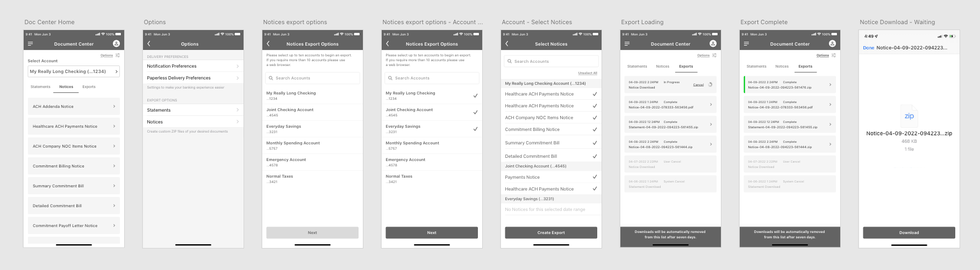The width and height of the screenshot is (980, 270).
Task: Switch to Statements tab on Doc Center Home
Action: click(x=40, y=86)
